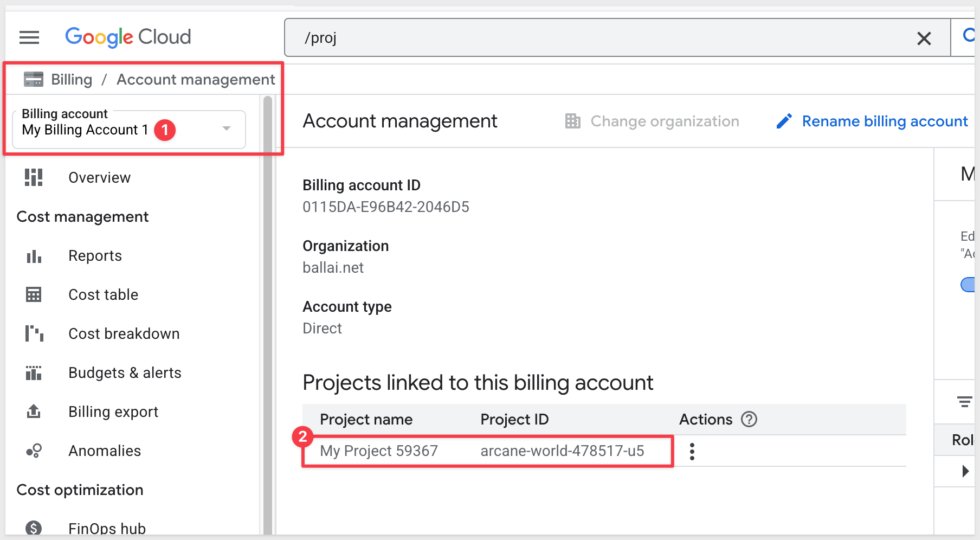Screen dimensions: 980x540
Task: Open the hamburger navigation menu
Action: pyautogui.click(x=29, y=37)
